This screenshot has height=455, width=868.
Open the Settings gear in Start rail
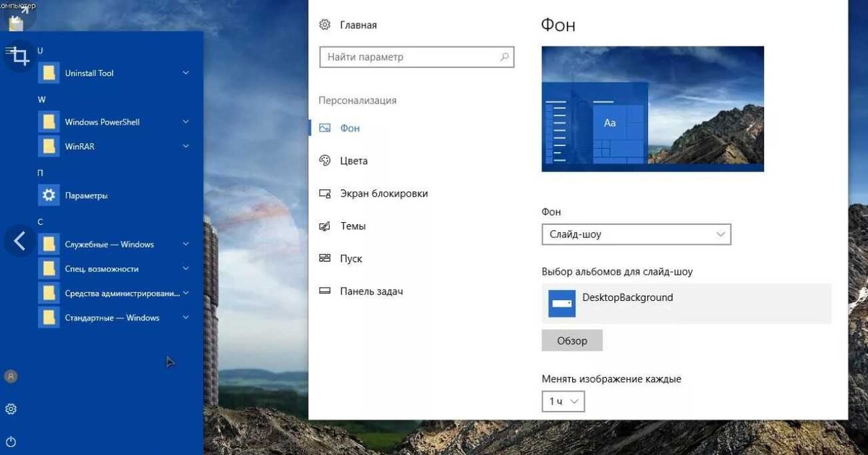[11, 409]
